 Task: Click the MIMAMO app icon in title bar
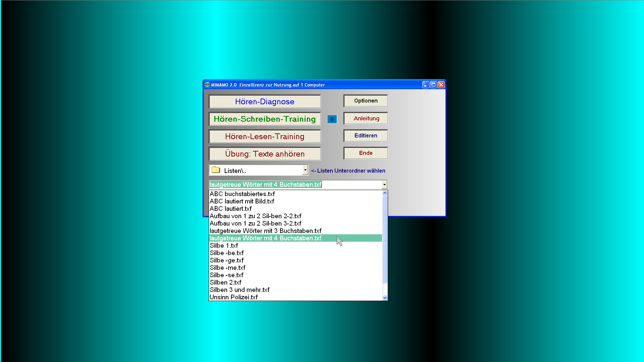(x=207, y=84)
